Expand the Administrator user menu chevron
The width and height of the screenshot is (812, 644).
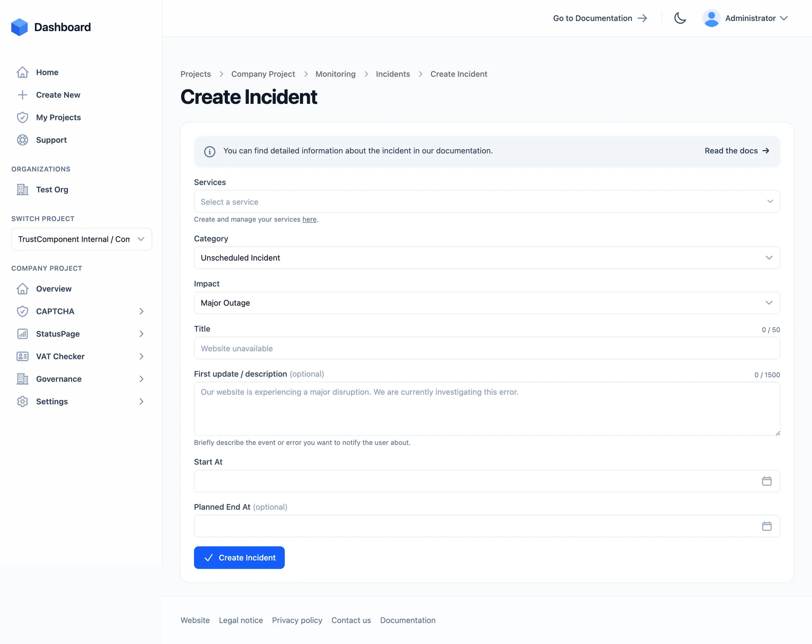coord(784,18)
